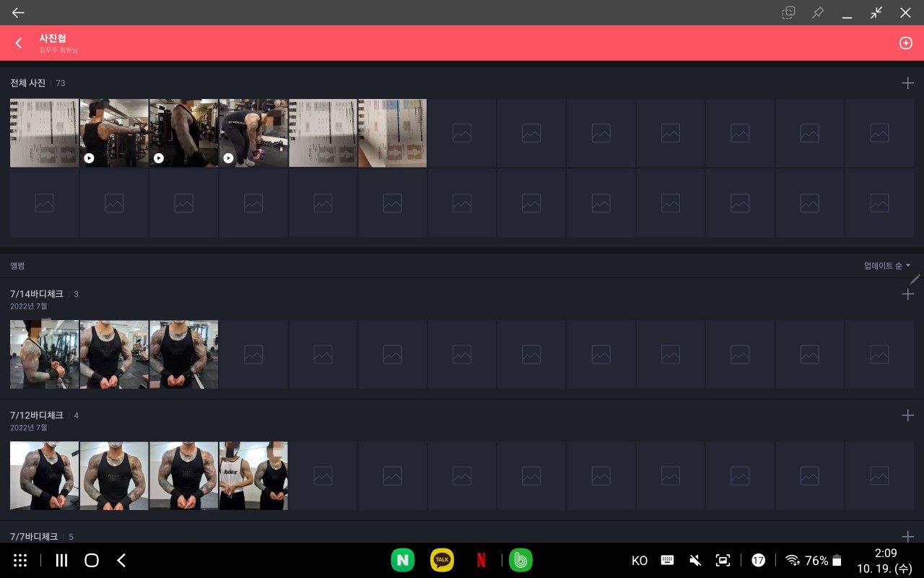Tap the back arrow beside 사진첩 title

[x=19, y=43]
